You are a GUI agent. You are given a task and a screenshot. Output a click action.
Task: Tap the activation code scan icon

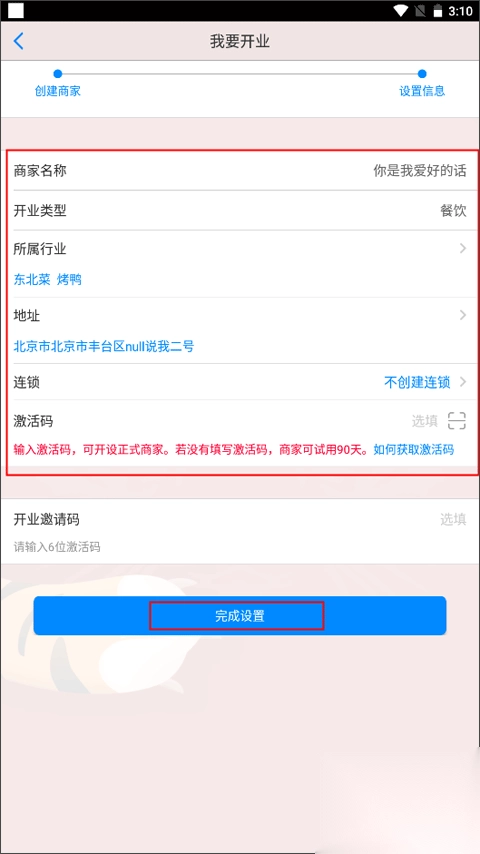[457, 420]
